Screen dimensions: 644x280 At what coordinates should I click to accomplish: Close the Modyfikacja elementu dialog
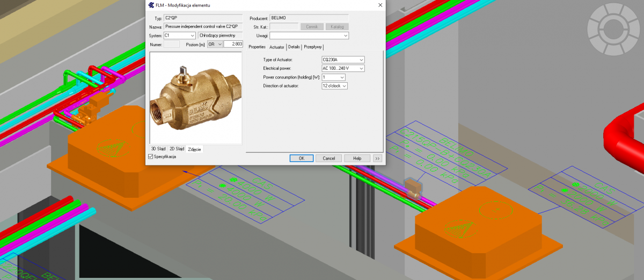tap(380, 5)
